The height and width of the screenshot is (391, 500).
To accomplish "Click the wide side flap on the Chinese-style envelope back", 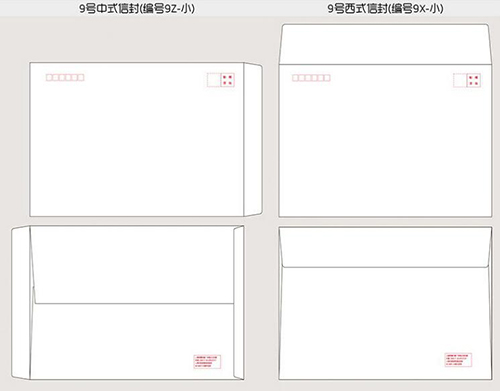I will tap(21, 303).
